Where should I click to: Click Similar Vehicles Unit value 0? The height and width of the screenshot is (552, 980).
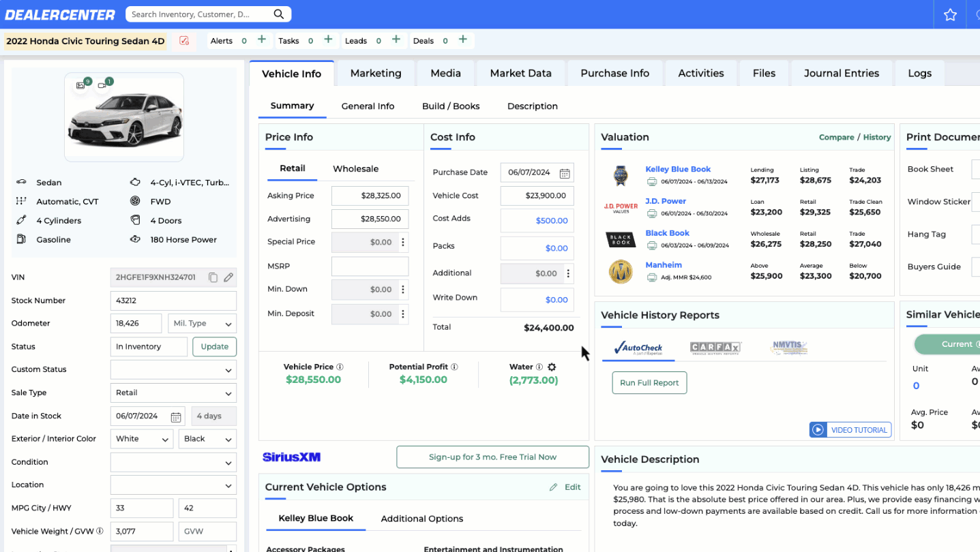pos(916,386)
